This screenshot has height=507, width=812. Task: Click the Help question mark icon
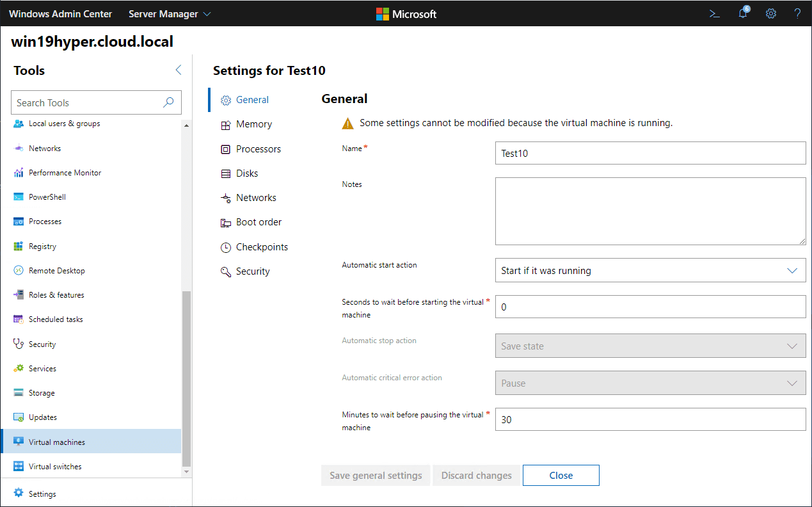pyautogui.click(x=797, y=13)
